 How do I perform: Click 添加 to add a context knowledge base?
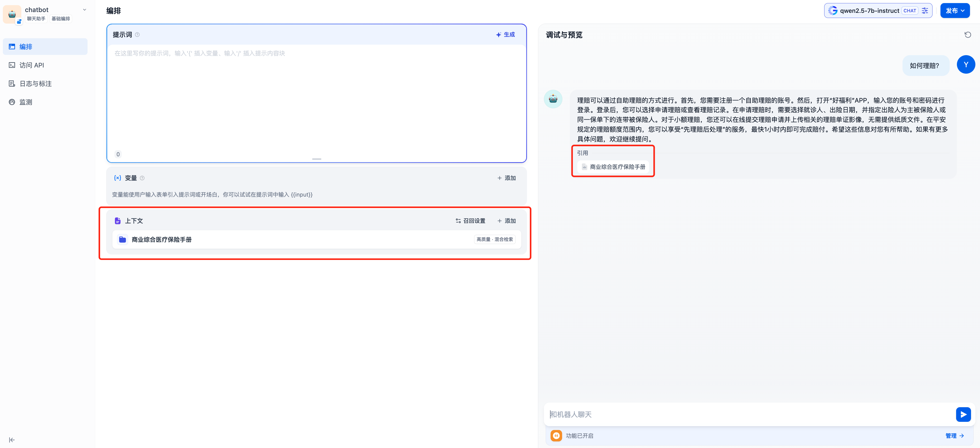point(506,221)
